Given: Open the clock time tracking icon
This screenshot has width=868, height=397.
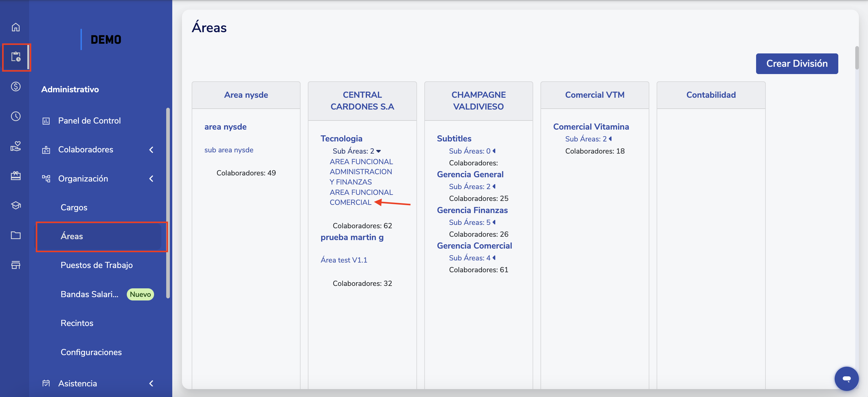Looking at the screenshot, I should tap(15, 116).
